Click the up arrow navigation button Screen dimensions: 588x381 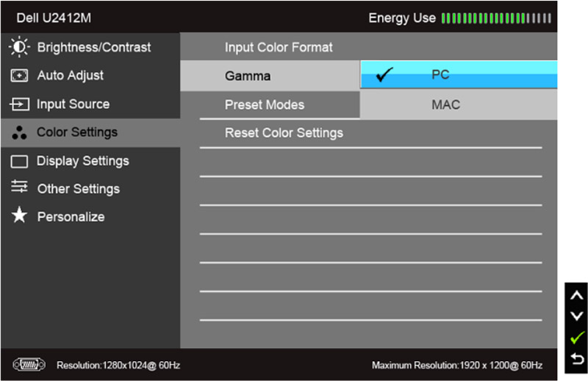coord(576,296)
